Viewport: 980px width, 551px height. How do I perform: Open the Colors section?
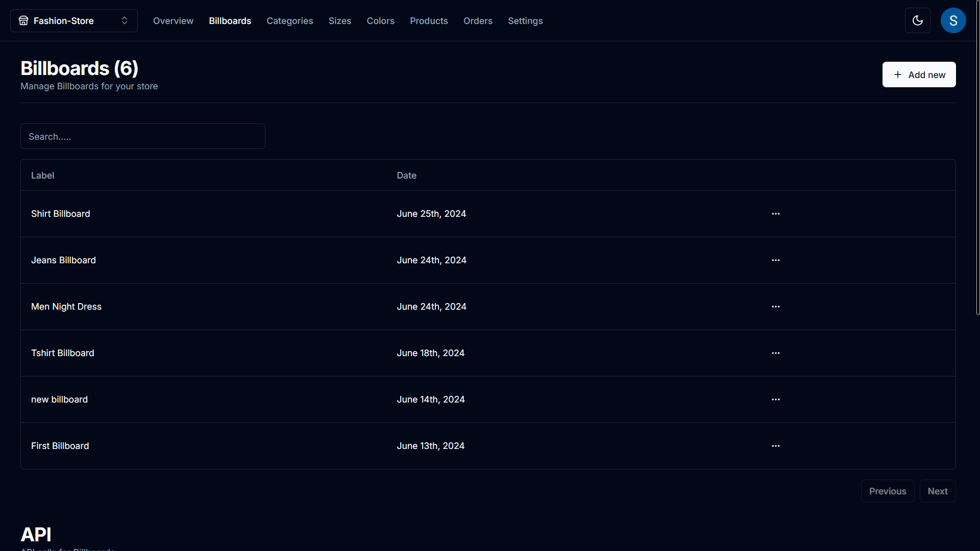(x=380, y=21)
